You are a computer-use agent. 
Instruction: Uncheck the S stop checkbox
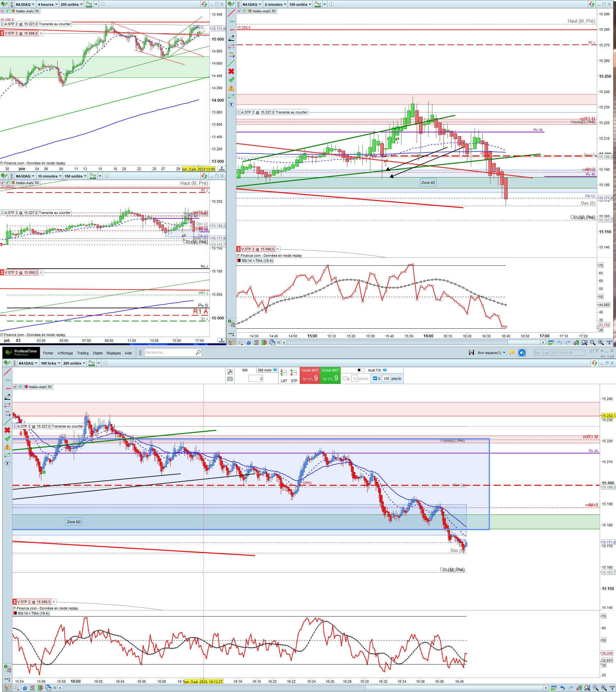pyautogui.click(x=375, y=379)
